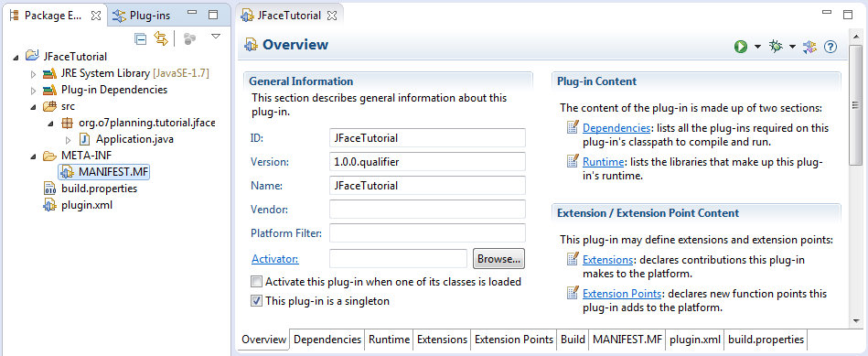This screenshot has width=868, height=356.
Task: Open the Extension Points link
Action: 622,294
